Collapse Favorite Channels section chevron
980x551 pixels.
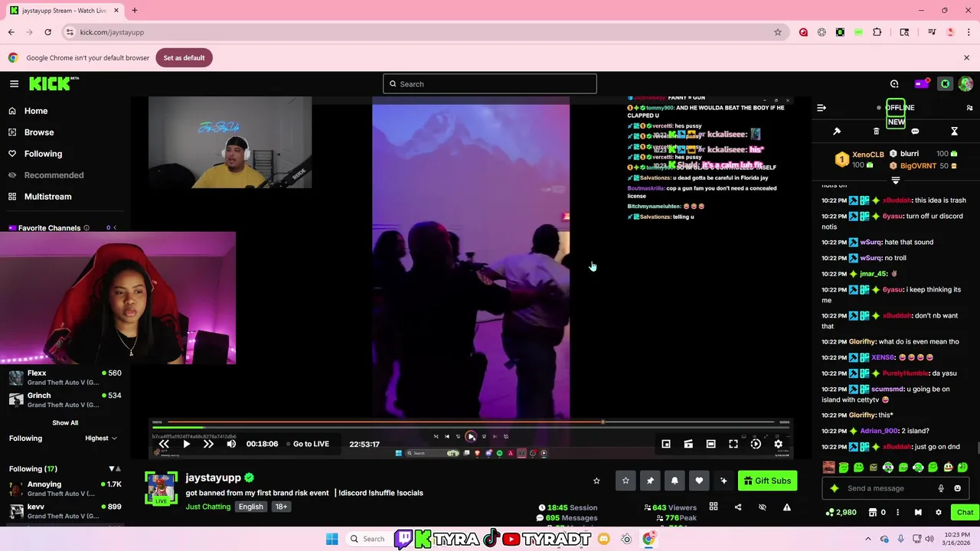[x=116, y=228]
